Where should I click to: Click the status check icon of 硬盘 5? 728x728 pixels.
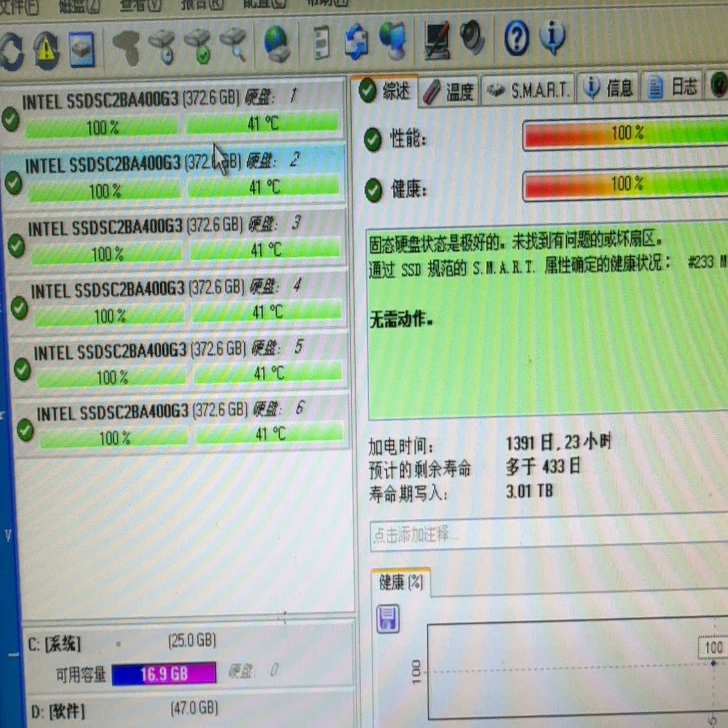coord(22,369)
